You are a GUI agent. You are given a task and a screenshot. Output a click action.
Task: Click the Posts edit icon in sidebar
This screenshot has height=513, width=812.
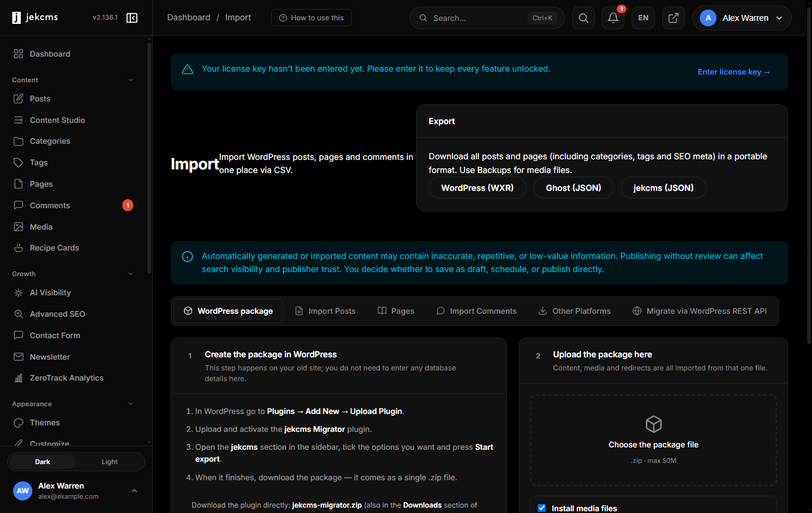pyautogui.click(x=19, y=98)
